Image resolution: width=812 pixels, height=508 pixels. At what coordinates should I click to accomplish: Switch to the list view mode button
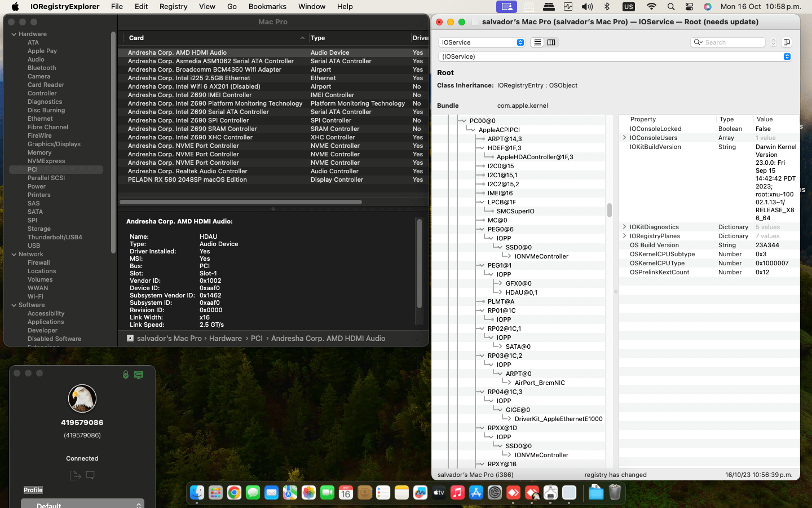coord(537,42)
